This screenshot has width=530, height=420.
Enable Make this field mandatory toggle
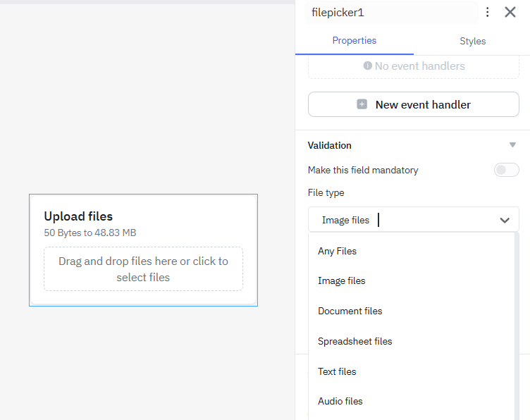[506, 170]
